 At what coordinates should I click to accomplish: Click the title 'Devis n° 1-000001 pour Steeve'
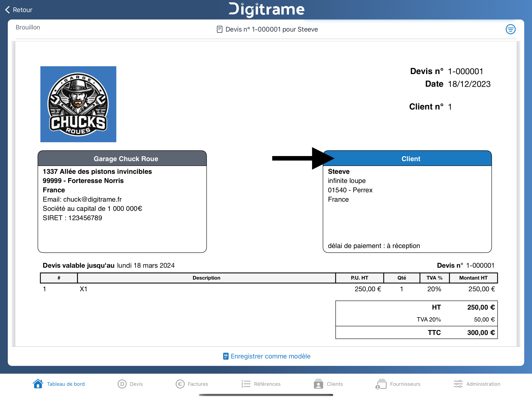(x=272, y=29)
